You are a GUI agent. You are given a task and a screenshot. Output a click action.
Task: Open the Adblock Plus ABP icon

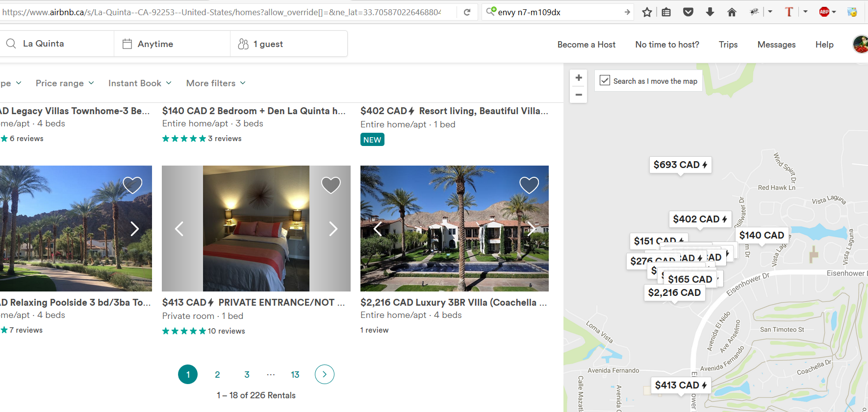pyautogui.click(x=824, y=12)
